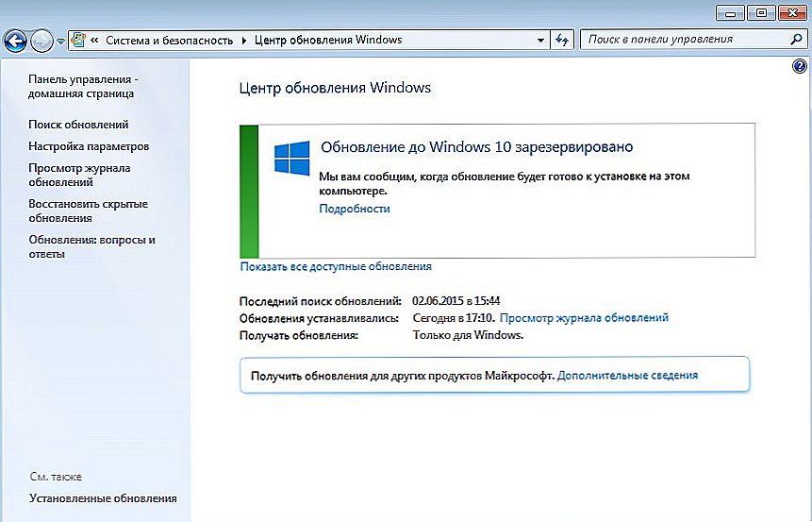Close the Windows Update window
Image resolution: width=812 pixels, height=522 pixels.
[792, 12]
